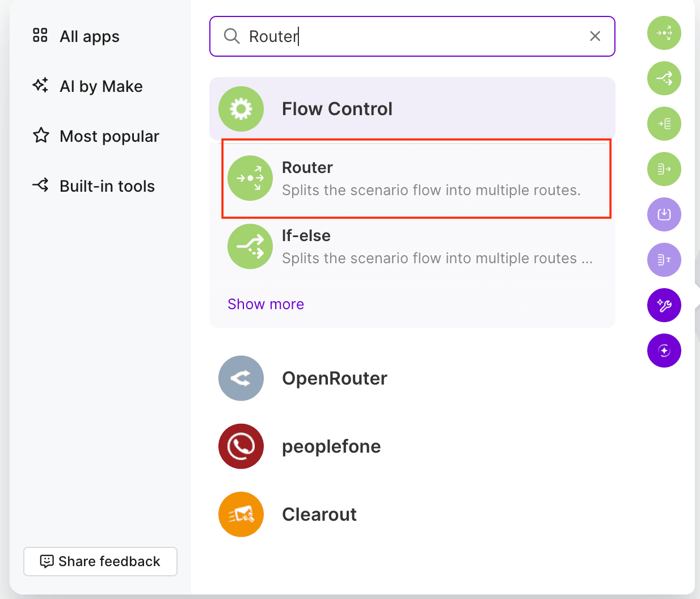Click the light purple text parser icon
The image size is (700, 599).
tap(664, 260)
